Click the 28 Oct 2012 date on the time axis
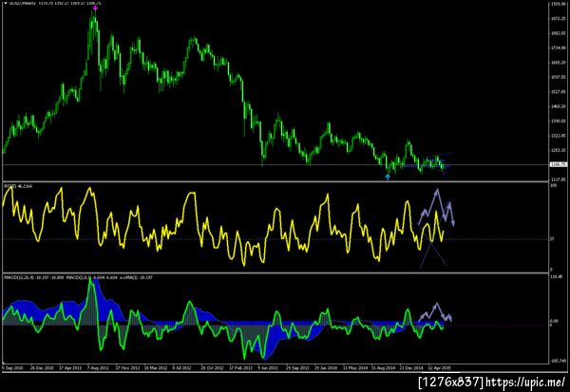Image resolution: width=570 pixels, height=392 pixels. tap(212, 368)
